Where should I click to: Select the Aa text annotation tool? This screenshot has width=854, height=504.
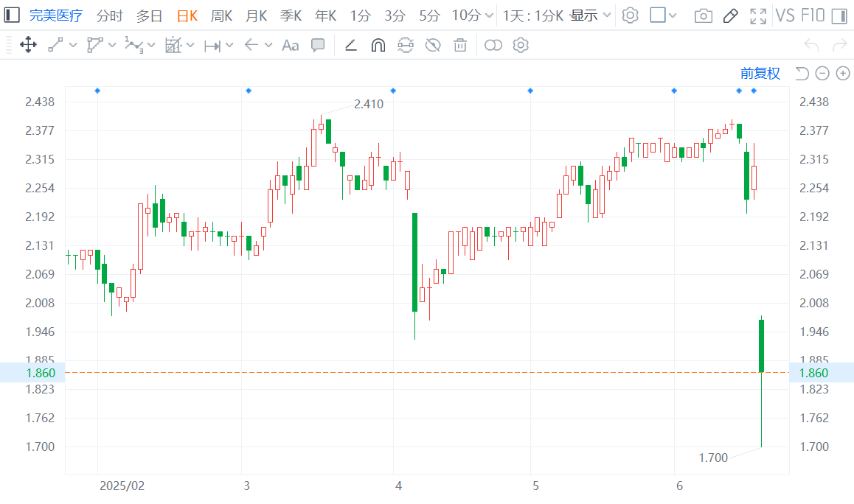(x=291, y=46)
